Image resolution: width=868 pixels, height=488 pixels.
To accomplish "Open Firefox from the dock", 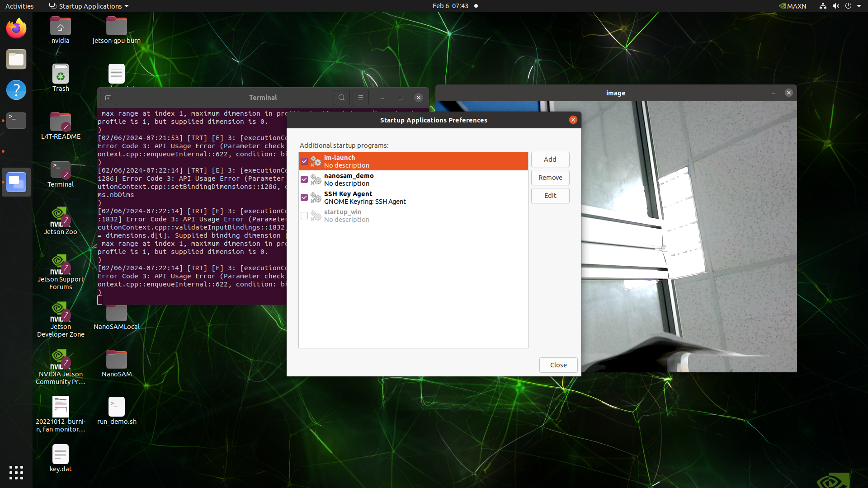I will 16,28.
